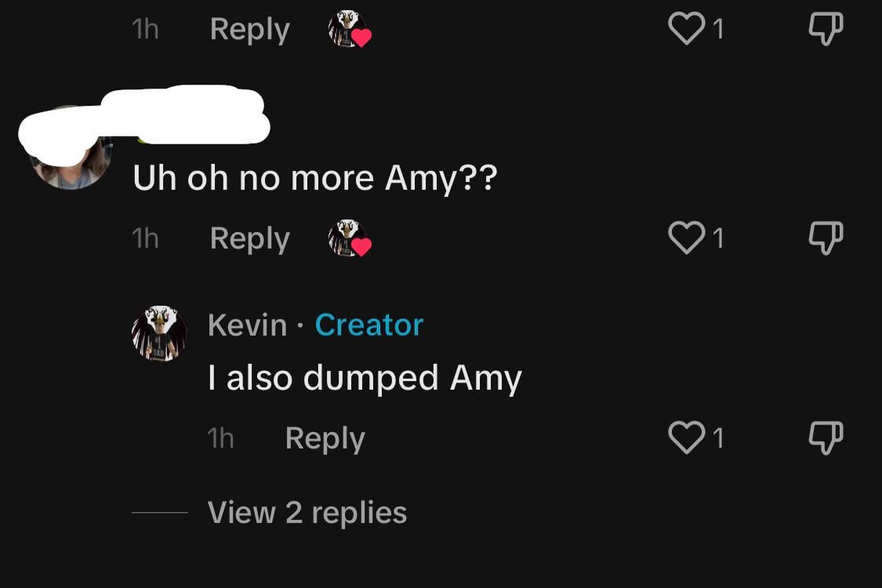This screenshot has height=588, width=882.
Task: Reply to the top partially visible comment
Action: click(x=250, y=29)
